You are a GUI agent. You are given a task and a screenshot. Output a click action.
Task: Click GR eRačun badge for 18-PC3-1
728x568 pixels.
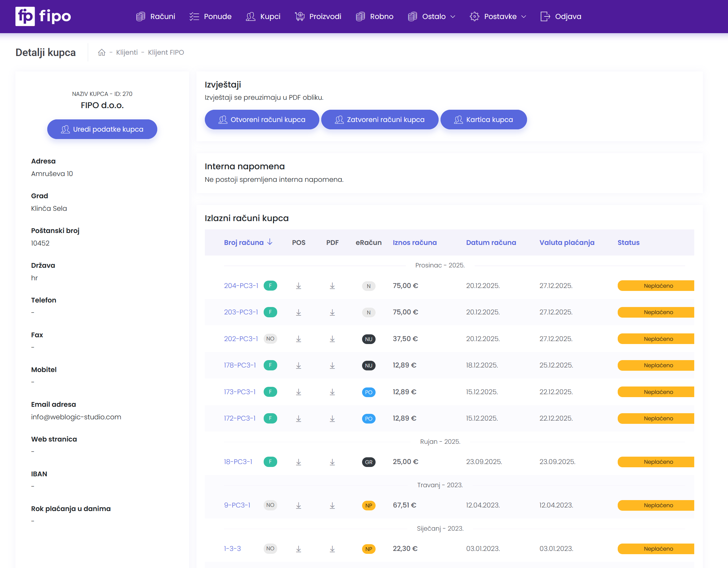point(368,462)
